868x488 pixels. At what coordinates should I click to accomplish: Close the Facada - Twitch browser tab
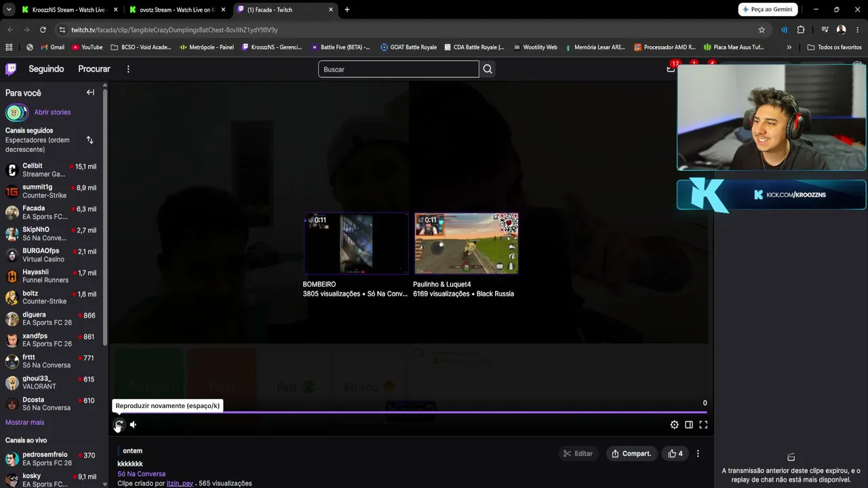(331, 9)
